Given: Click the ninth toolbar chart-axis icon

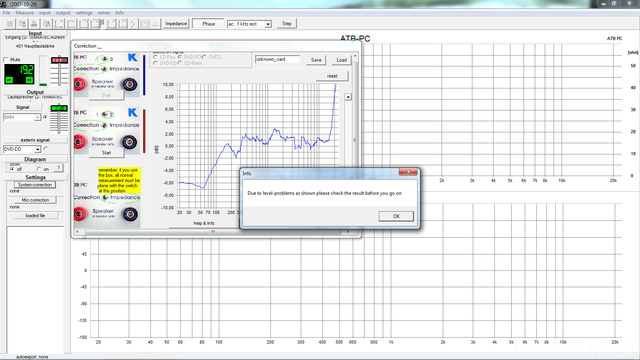Looking at the screenshot, I should (x=111, y=24).
